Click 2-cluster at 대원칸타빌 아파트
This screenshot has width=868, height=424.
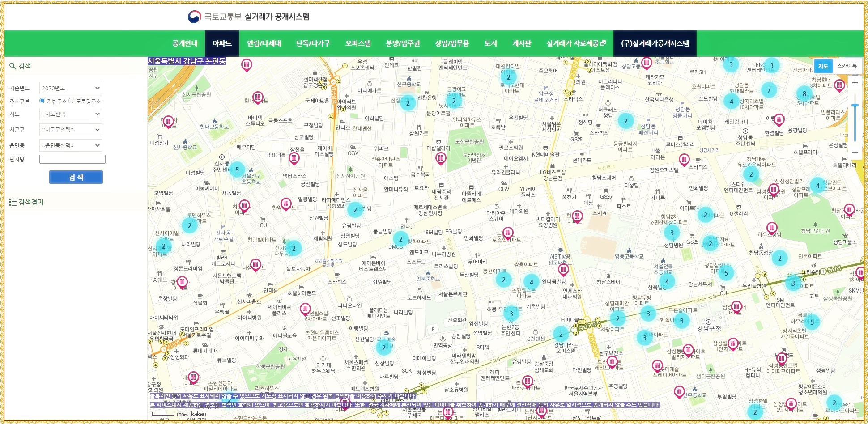tap(508, 77)
